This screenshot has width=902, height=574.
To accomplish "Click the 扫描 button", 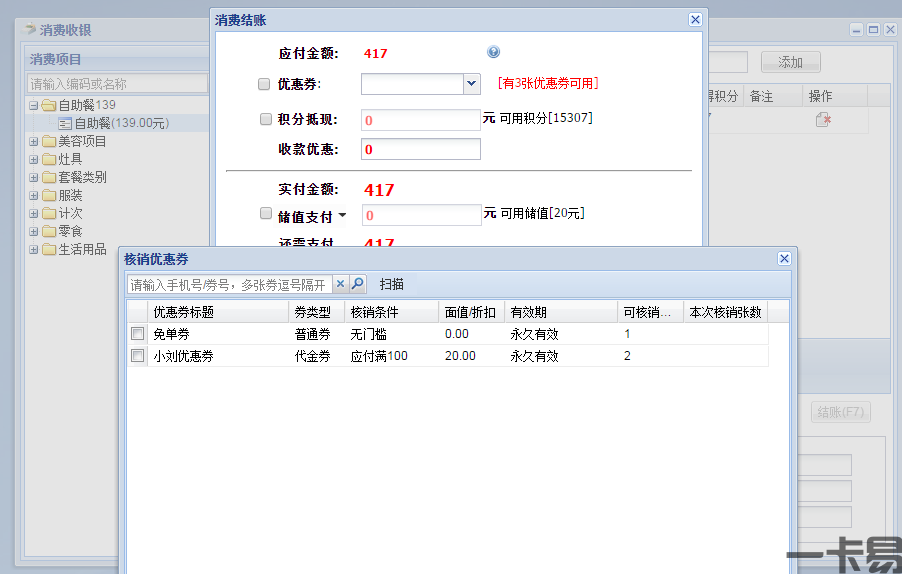I will point(392,284).
